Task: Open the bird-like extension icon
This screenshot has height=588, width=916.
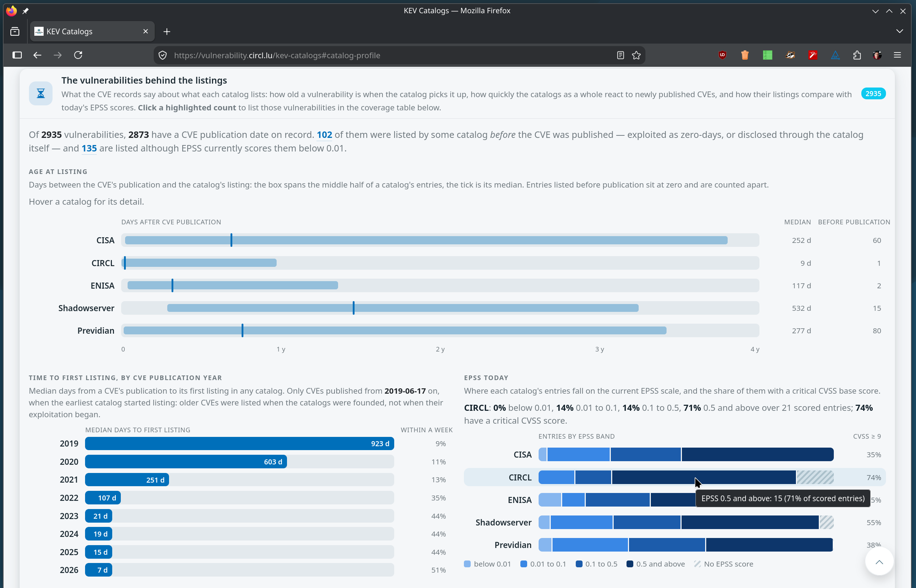Action: [x=790, y=55]
